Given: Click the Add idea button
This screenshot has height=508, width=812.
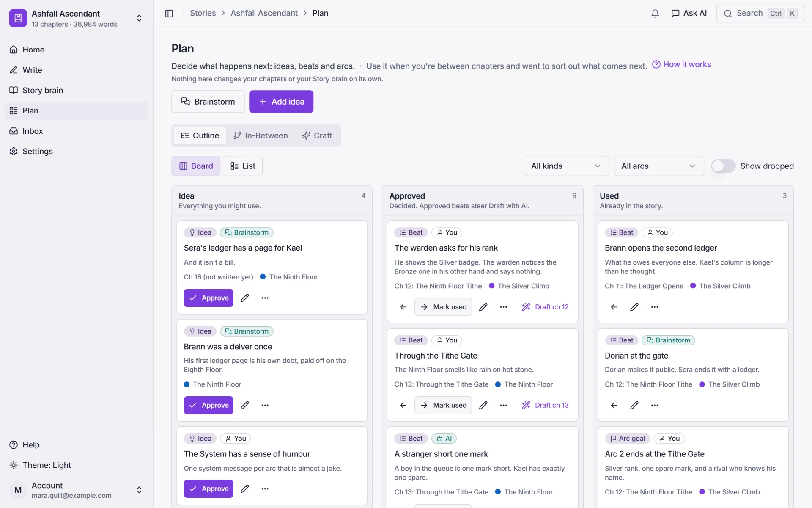Looking at the screenshot, I should coord(281,102).
